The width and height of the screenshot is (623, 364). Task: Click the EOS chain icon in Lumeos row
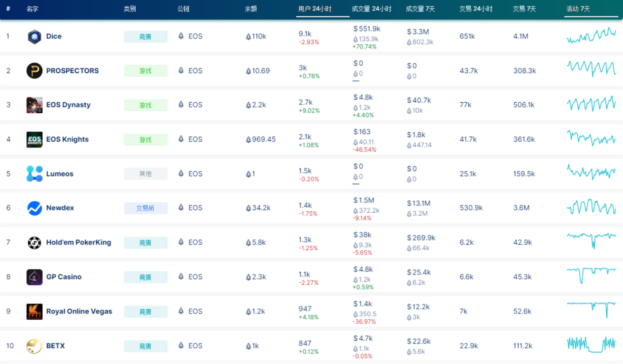[x=181, y=173]
